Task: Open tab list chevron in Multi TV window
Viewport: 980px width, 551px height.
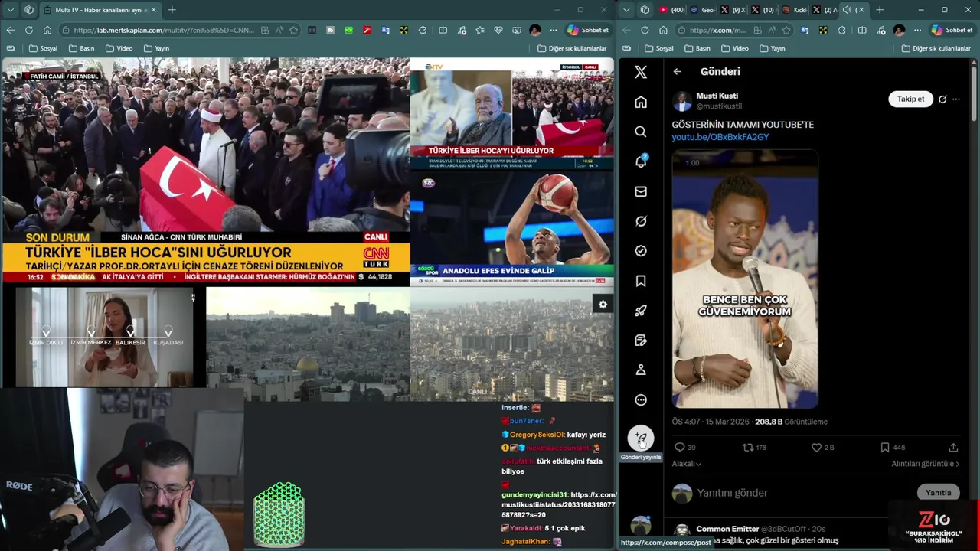Action: (x=10, y=10)
